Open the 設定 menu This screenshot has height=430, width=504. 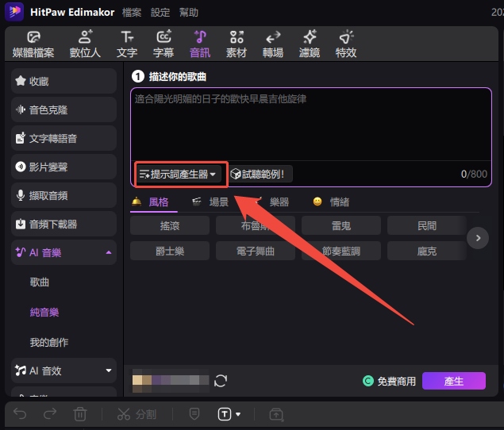160,13
